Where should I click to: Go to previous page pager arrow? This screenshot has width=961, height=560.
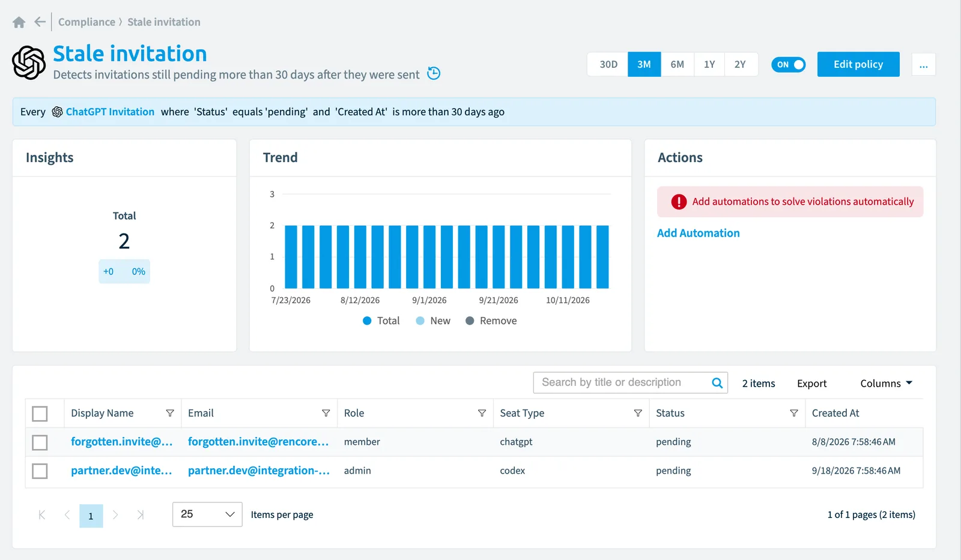[x=67, y=515]
